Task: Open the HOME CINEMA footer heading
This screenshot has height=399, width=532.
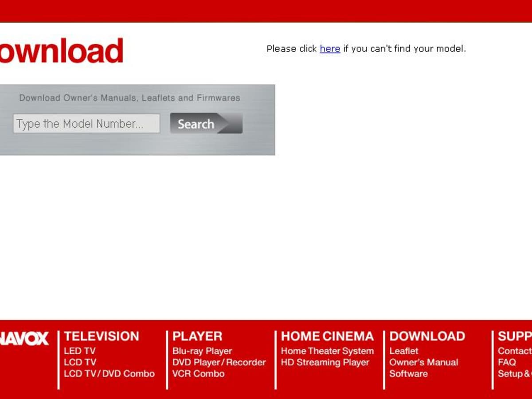Action: pyautogui.click(x=327, y=336)
